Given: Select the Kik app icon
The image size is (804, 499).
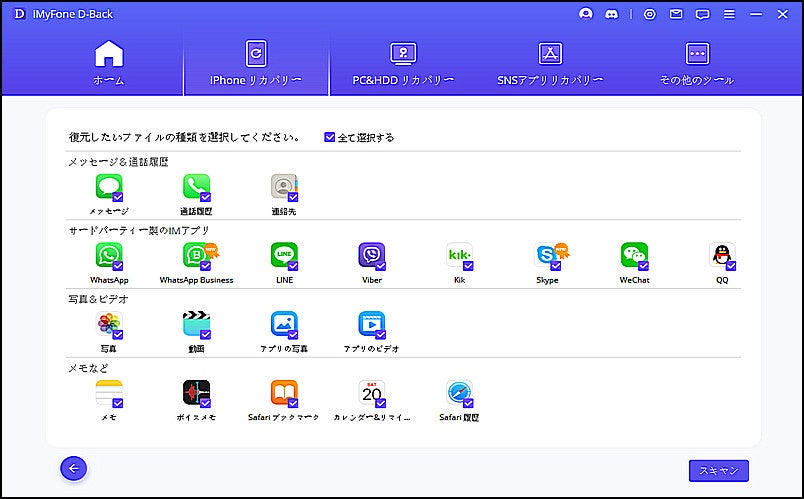Looking at the screenshot, I should click(459, 255).
